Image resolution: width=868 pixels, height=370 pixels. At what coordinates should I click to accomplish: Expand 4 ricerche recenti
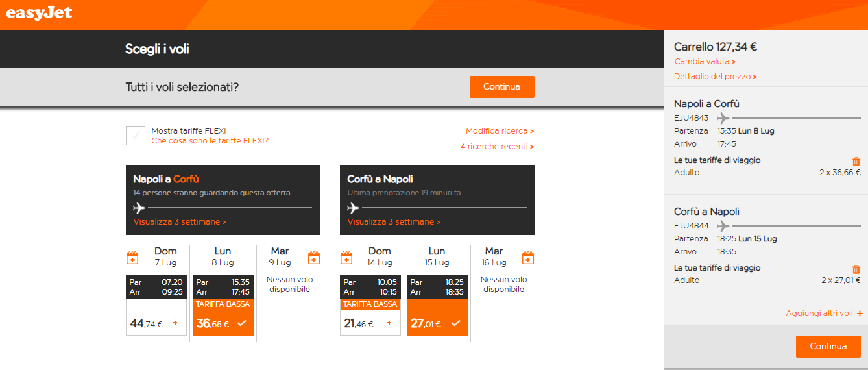point(497,147)
